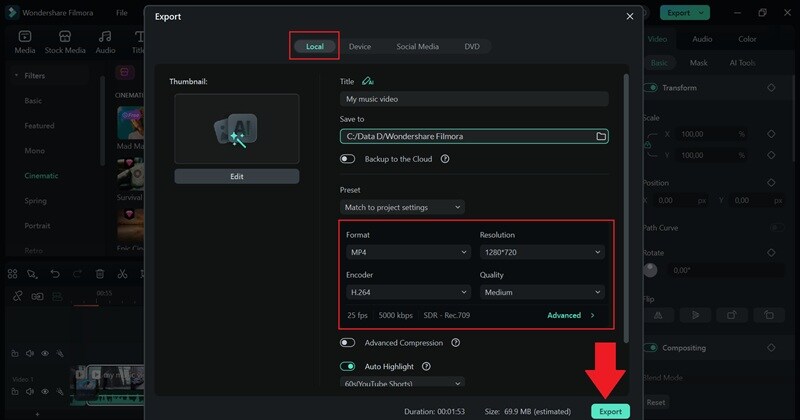This screenshot has height=420, width=800.
Task: Hide the upper track with eye icon
Action: (x=45, y=353)
